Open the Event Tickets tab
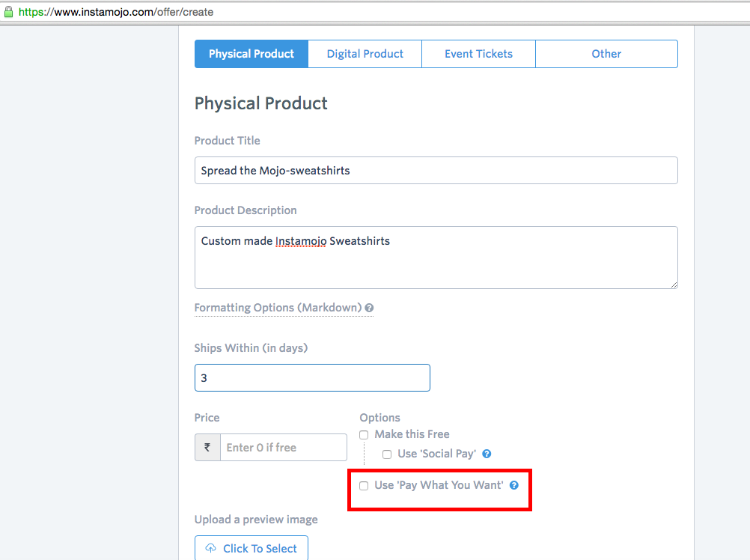Screen dimensions: 750x560 coord(478,54)
